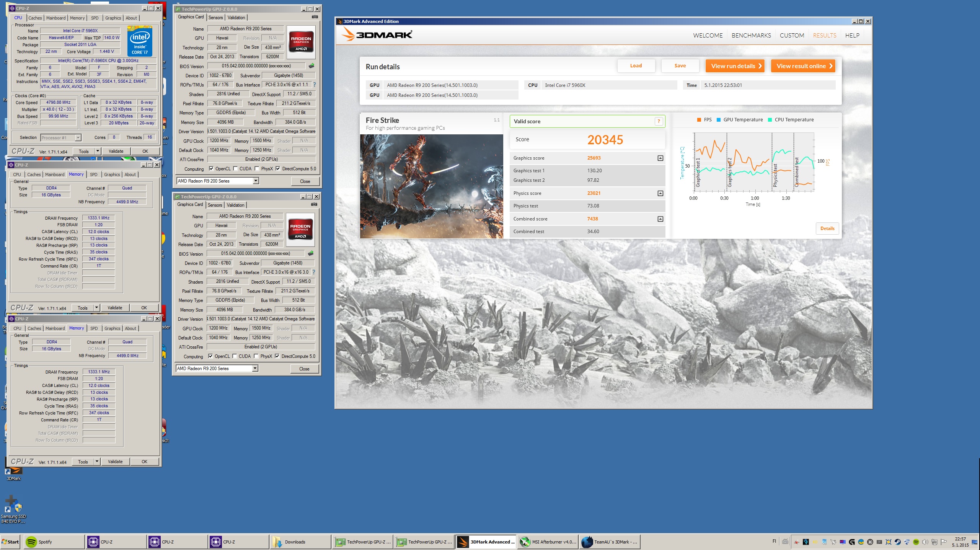Click the Load button in Run details
Screen dimensions: 980x550
point(636,66)
